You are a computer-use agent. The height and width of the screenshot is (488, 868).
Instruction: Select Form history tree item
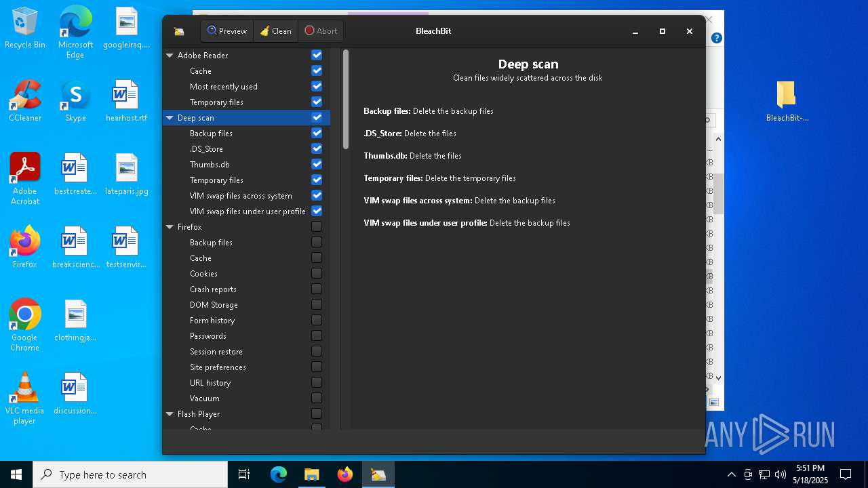[x=212, y=321]
